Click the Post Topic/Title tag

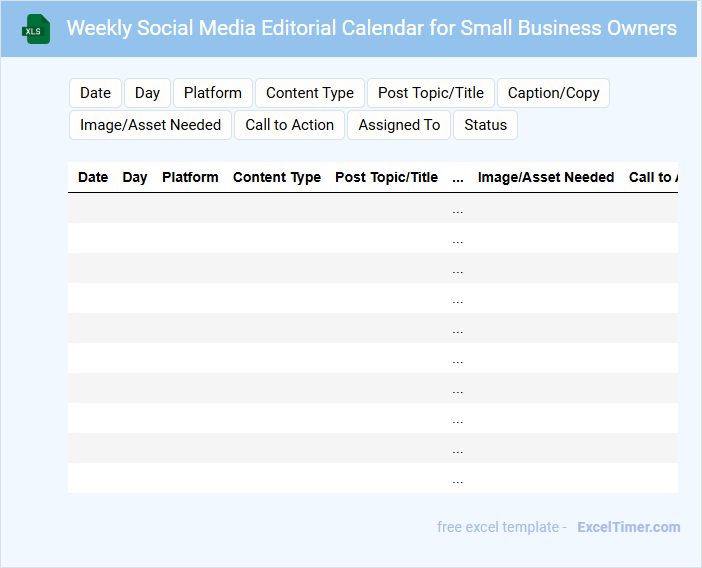[x=431, y=93]
